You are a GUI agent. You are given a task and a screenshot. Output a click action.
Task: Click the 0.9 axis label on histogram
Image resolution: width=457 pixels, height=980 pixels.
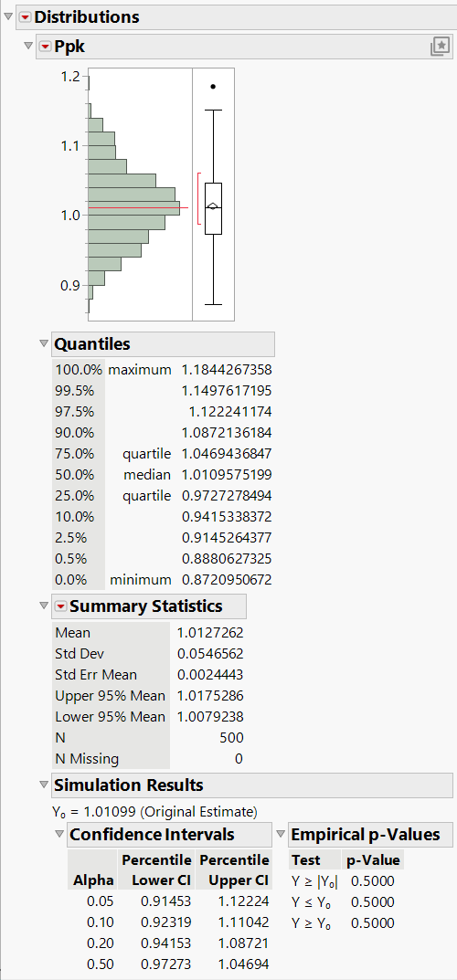pyautogui.click(x=72, y=286)
